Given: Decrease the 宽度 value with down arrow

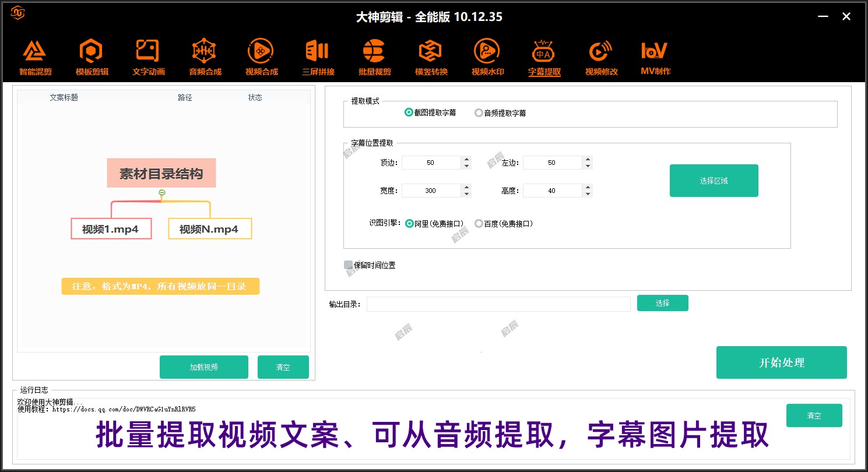Looking at the screenshot, I should coord(466,194).
